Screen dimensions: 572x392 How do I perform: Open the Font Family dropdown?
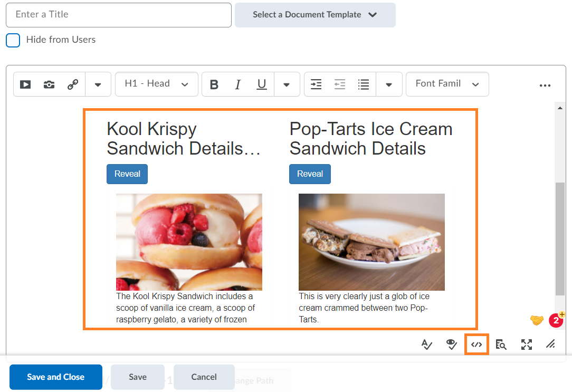(446, 84)
